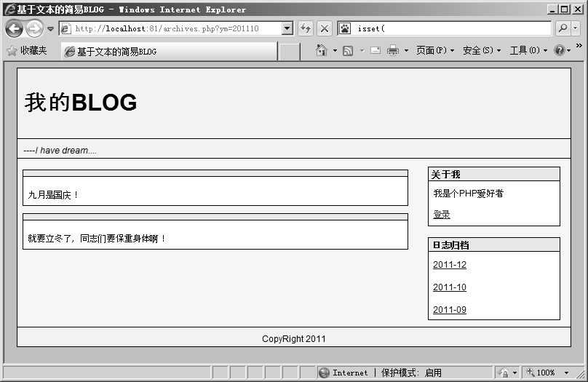Open the 2011-10 archive link
588x382 pixels.
point(450,287)
